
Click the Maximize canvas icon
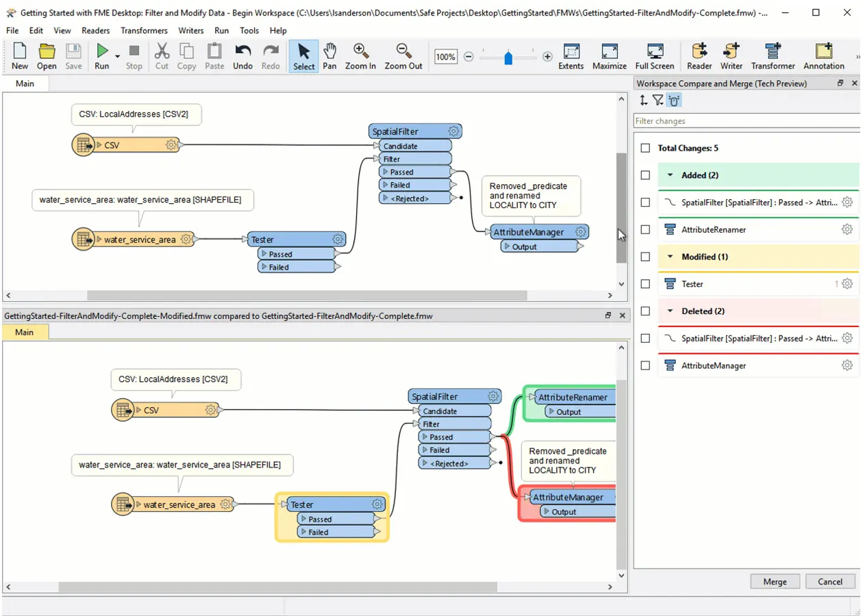pyautogui.click(x=610, y=51)
